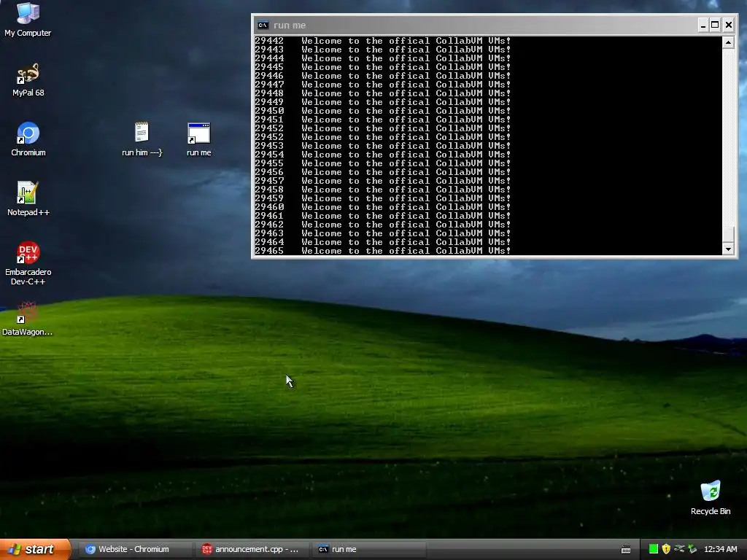Select the DataWagon desktop shortcut
Image resolution: width=747 pixels, height=560 pixels.
click(27, 319)
